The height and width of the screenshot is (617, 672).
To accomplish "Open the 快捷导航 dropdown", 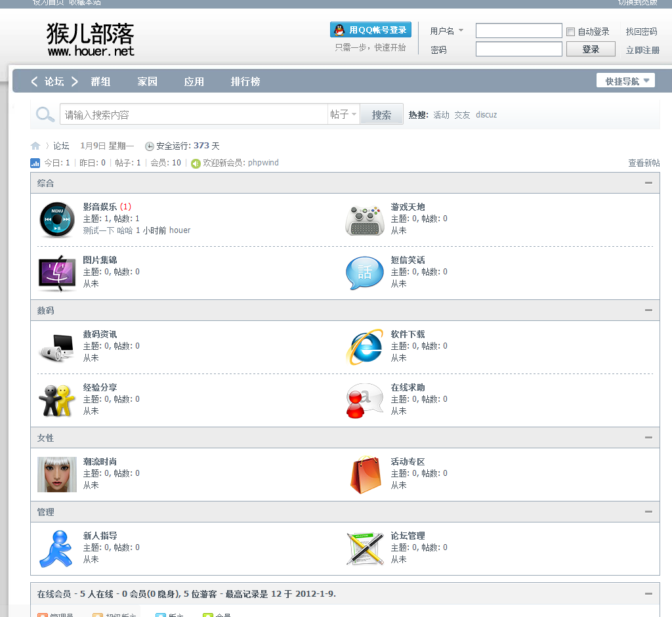I will (625, 81).
